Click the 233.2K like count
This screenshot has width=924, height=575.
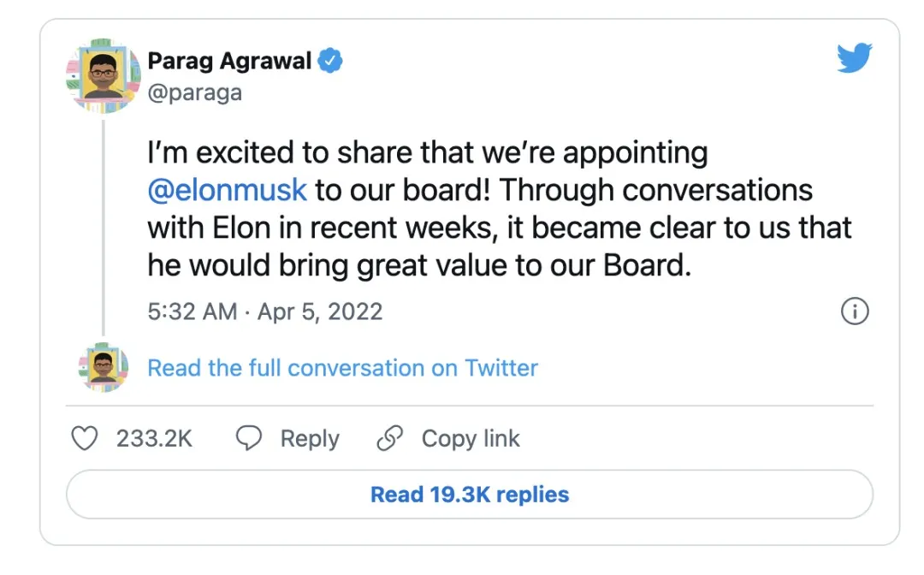155,439
